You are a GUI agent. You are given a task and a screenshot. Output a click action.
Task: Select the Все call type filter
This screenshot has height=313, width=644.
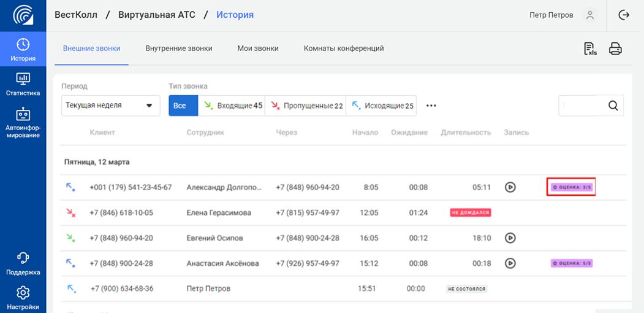click(183, 106)
